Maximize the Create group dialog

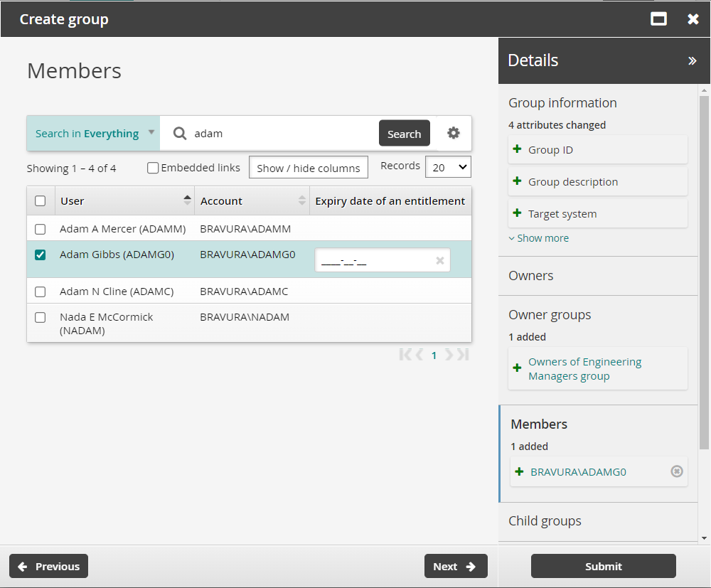(x=659, y=19)
